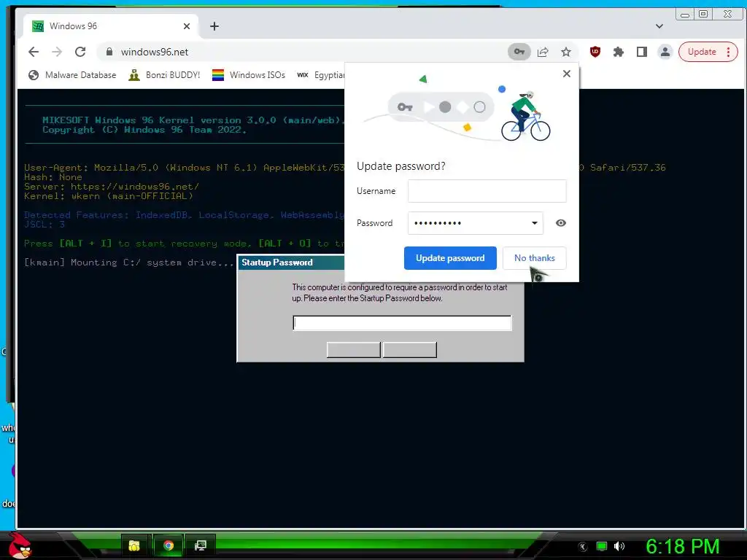Click the "Hash: None" line
Screen dimensions: 747x560
pyautogui.click(x=53, y=177)
